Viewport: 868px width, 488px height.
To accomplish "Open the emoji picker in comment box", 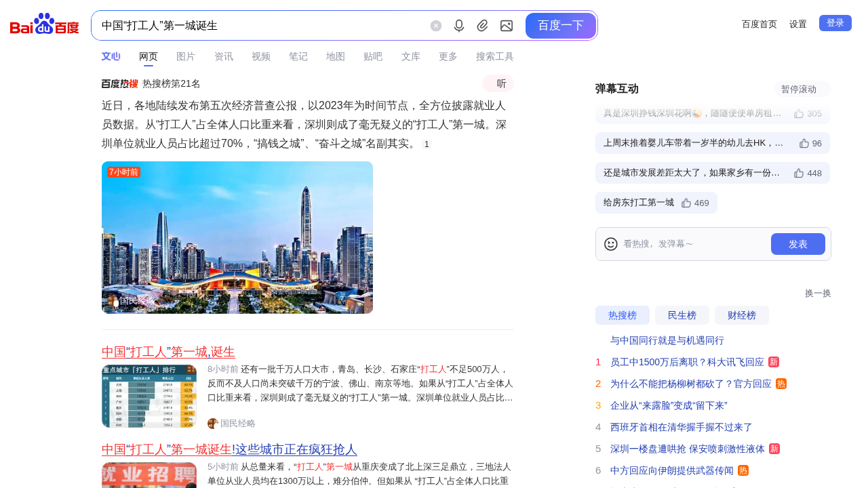I will click(611, 244).
